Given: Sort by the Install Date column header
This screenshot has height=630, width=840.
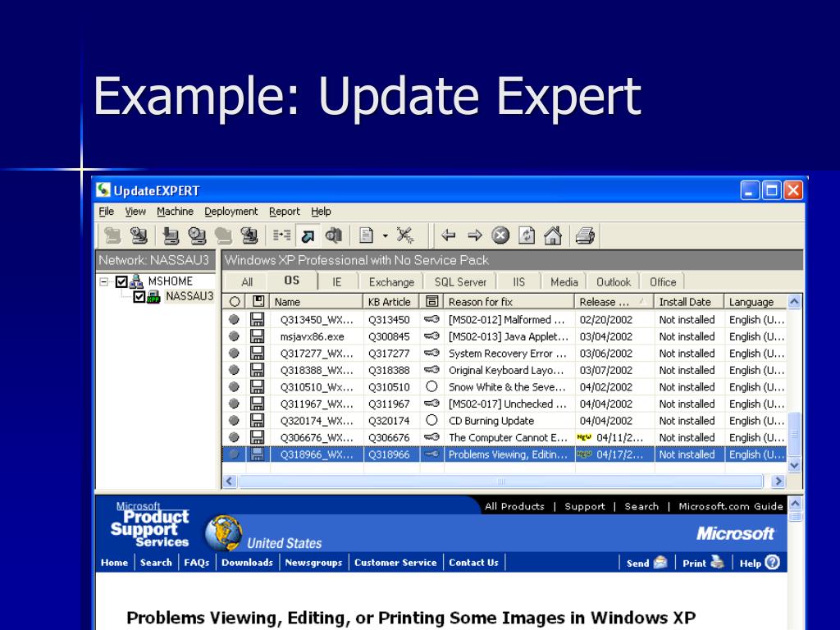Looking at the screenshot, I should [x=689, y=302].
